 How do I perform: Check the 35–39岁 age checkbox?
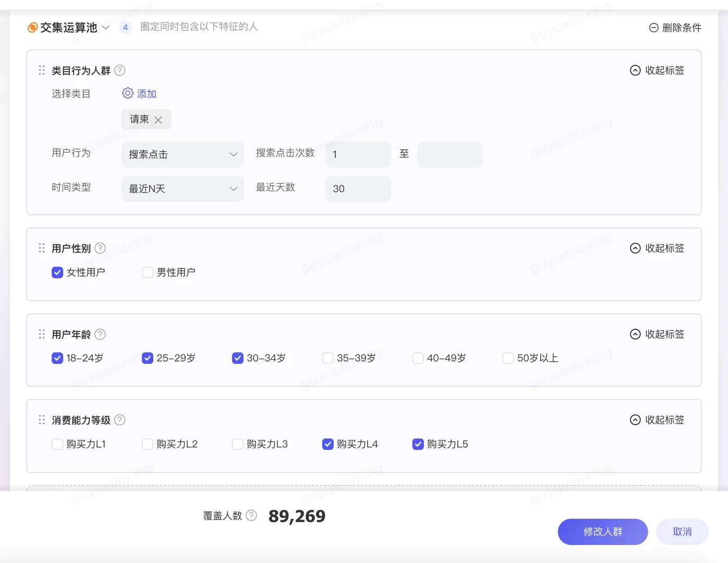327,358
